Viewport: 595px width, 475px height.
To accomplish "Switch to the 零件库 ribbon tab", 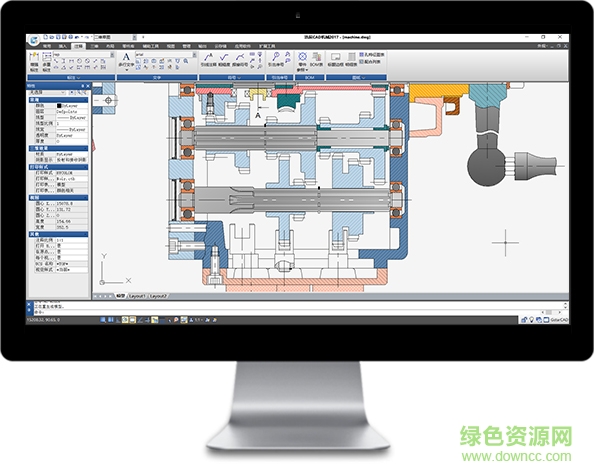I will (128, 46).
